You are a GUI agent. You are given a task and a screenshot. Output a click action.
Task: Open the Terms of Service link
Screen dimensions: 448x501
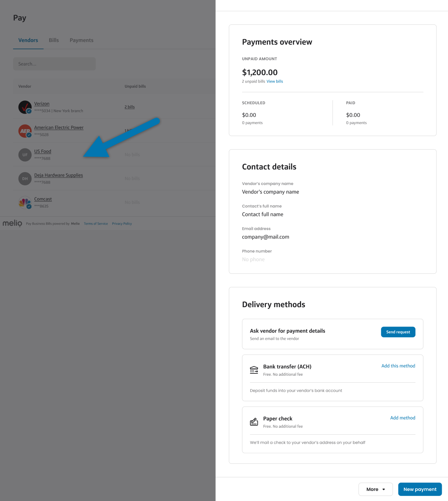pos(96,224)
